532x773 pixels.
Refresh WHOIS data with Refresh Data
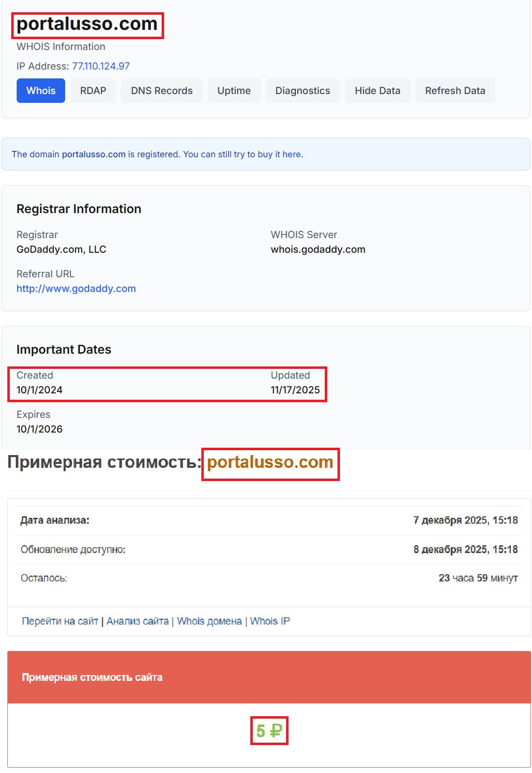pos(455,91)
